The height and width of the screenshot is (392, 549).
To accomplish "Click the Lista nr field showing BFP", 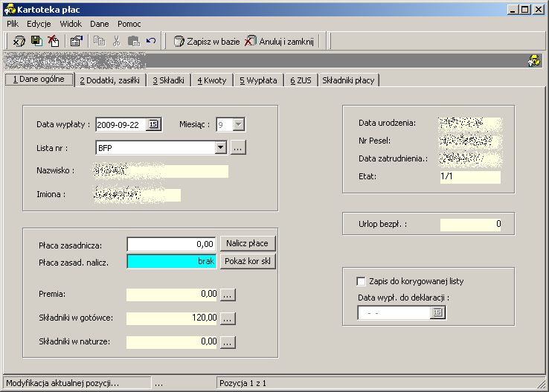I will [x=155, y=148].
